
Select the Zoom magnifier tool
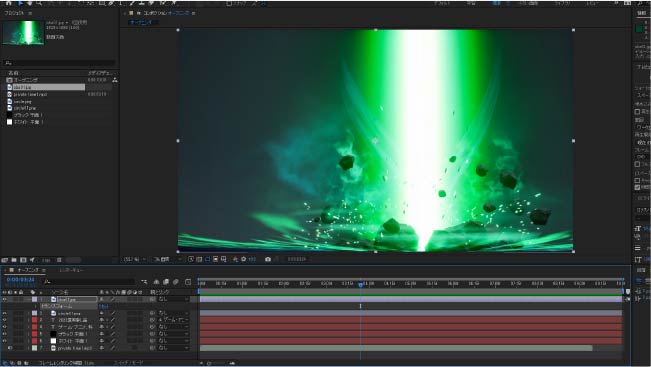click(39, 3)
